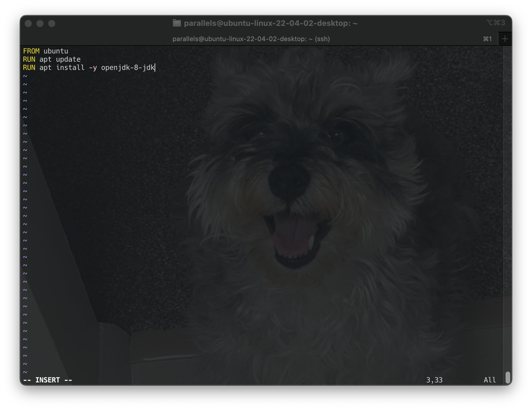Maximize the terminal window
Viewport: 532px width, 410px height.
52,23
